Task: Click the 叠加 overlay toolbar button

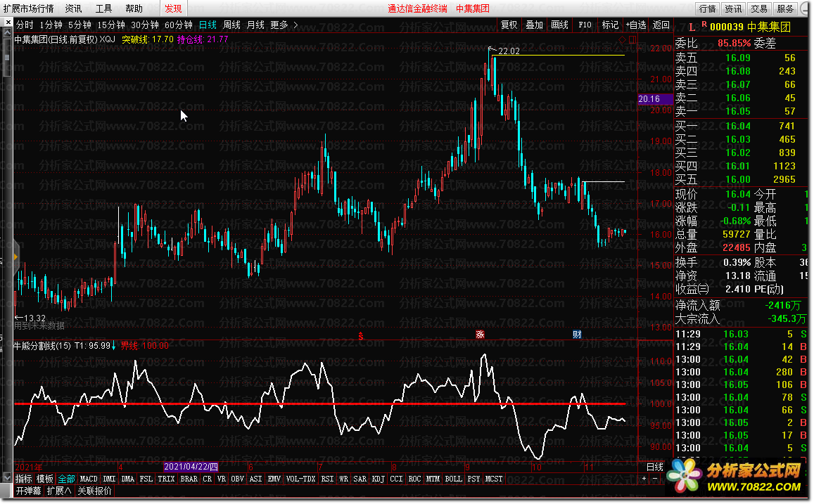Action: point(534,25)
